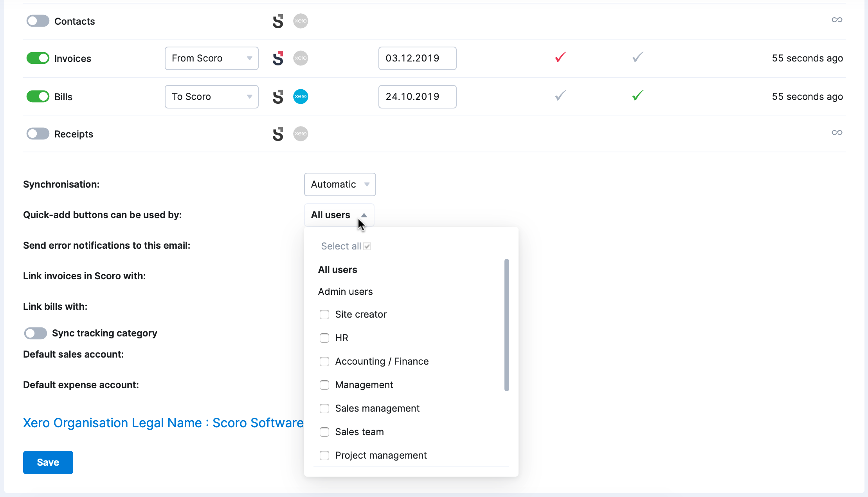Open the From Scoro direction dropdown
The width and height of the screenshot is (868, 497).
pyautogui.click(x=212, y=58)
